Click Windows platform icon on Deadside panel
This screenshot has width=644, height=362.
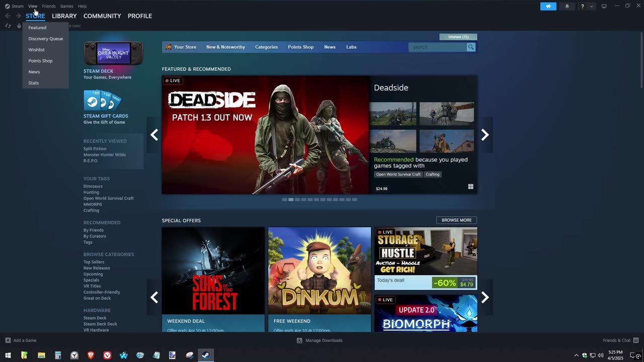pos(470,187)
